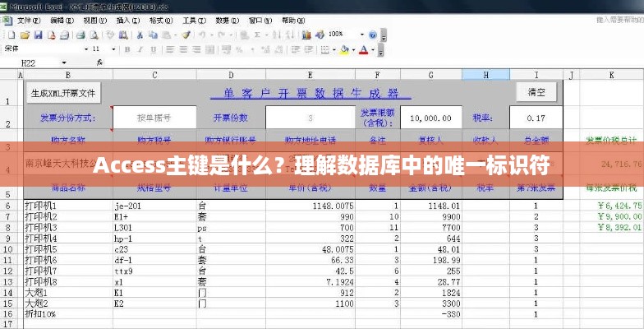Expand Standard toolbar options arrow
The image size is (644, 329).
click(384, 37)
